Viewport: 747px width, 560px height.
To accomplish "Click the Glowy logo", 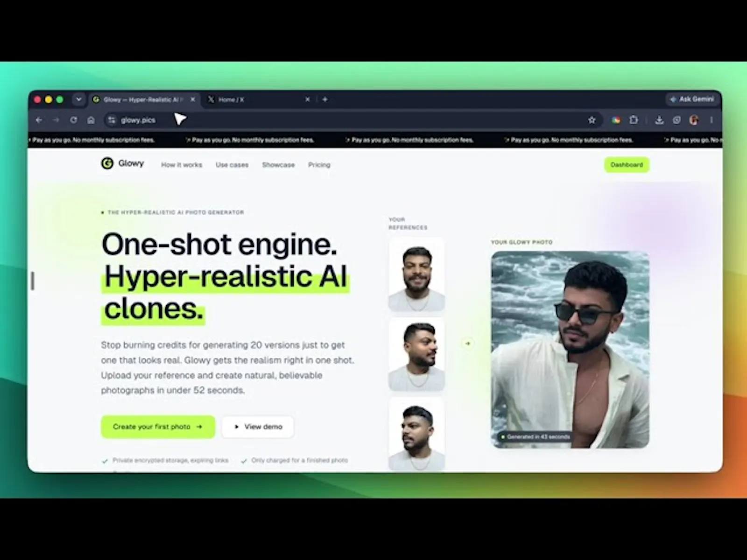I will tap(122, 163).
